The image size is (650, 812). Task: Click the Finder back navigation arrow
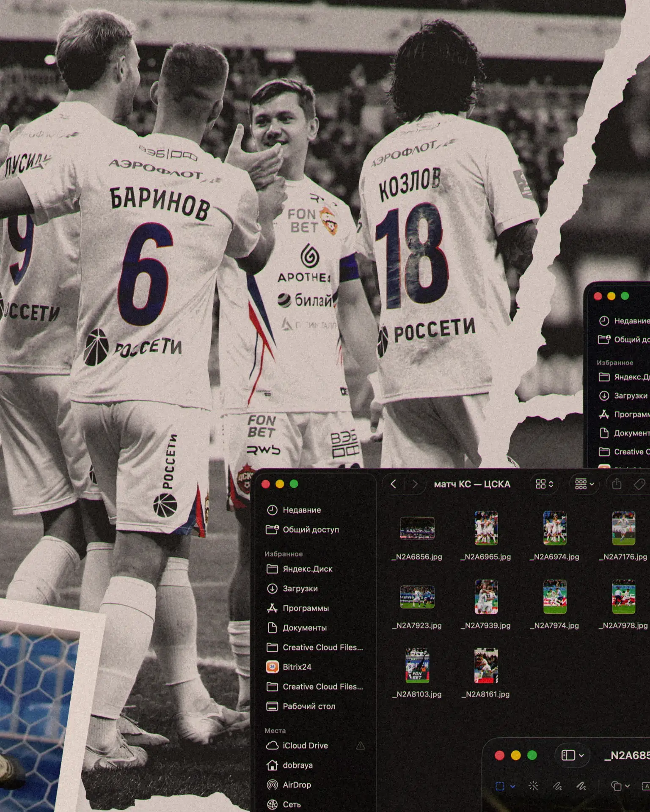[393, 484]
